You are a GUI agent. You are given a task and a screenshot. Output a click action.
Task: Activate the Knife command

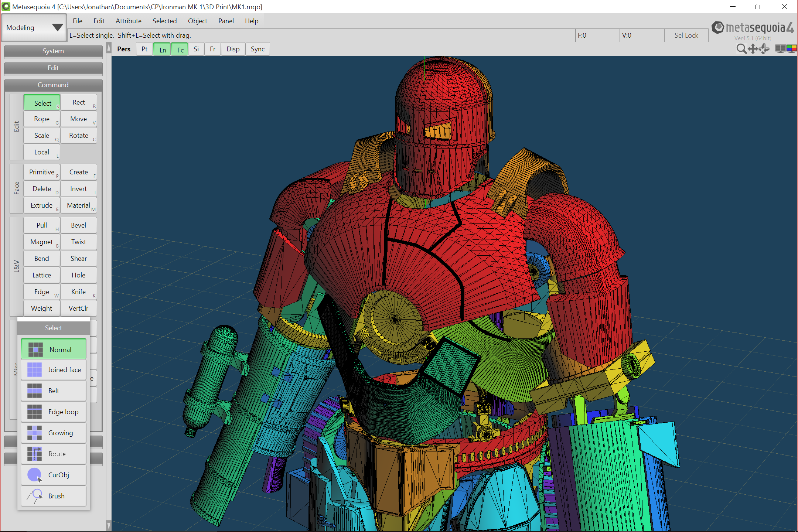pyautogui.click(x=79, y=292)
